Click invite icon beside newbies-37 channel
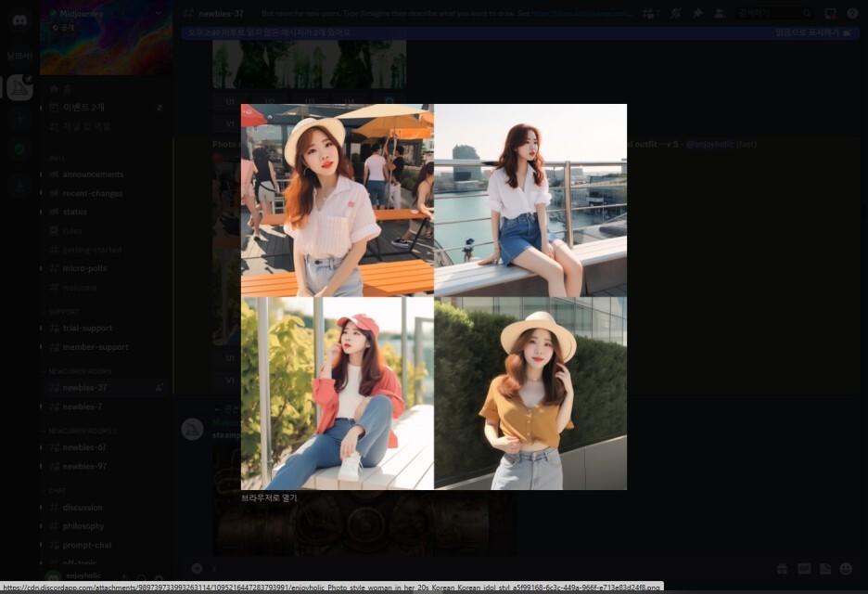Image resolution: width=868 pixels, height=594 pixels. click(x=160, y=387)
